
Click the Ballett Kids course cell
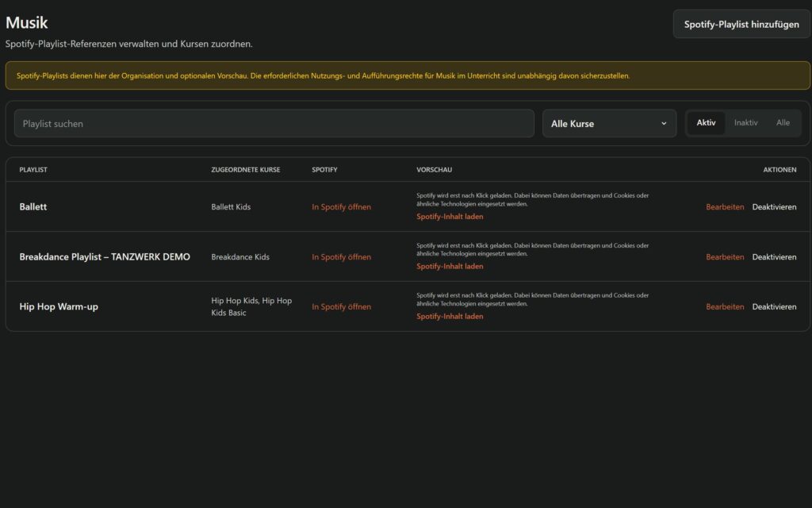coord(231,207)
